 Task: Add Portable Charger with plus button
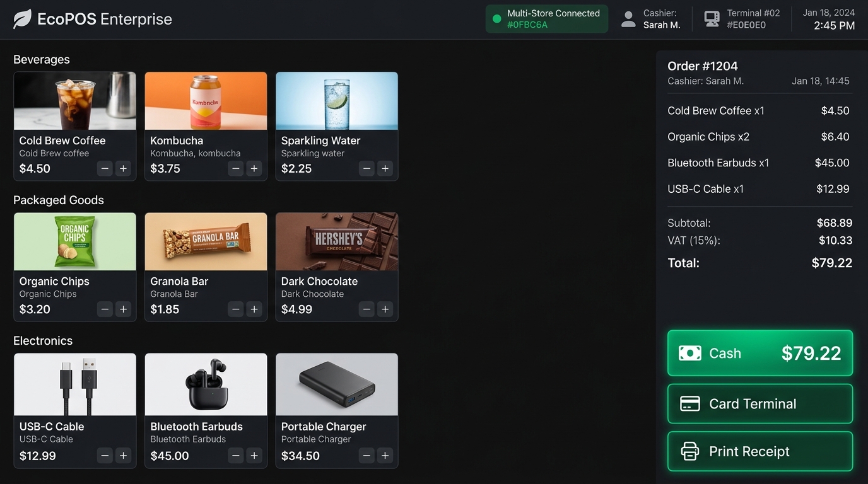pos(385,455)
